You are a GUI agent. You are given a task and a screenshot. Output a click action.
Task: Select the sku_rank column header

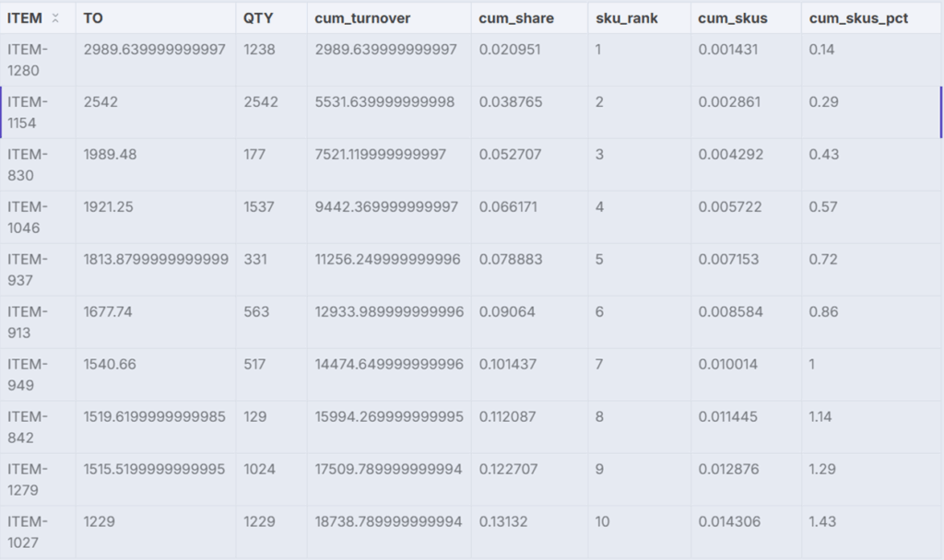pos(626,18)
